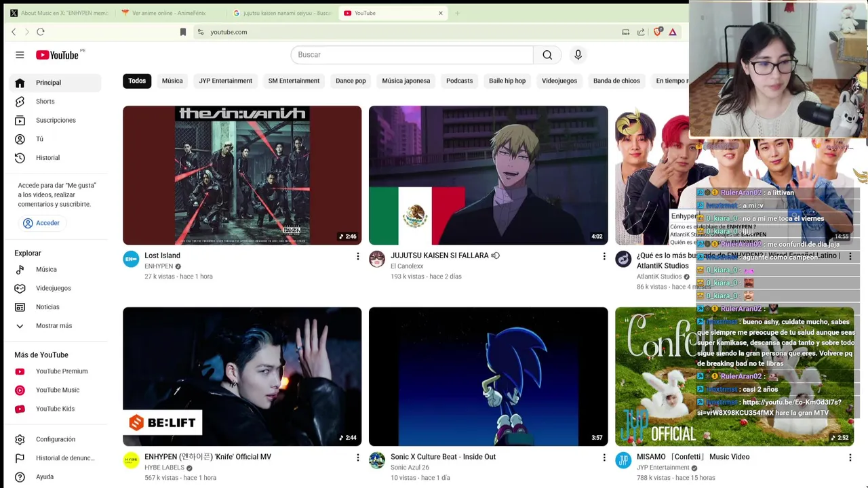Click the AtlantiK Studios channel avatar
The width and height of the screenshot is (868, 488).
[623, 259]
